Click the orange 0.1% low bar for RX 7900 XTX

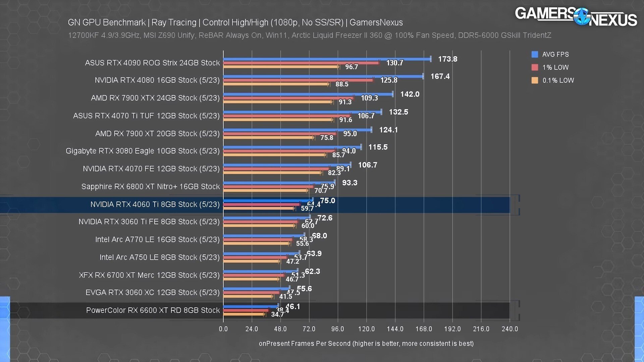pos(278,102)
